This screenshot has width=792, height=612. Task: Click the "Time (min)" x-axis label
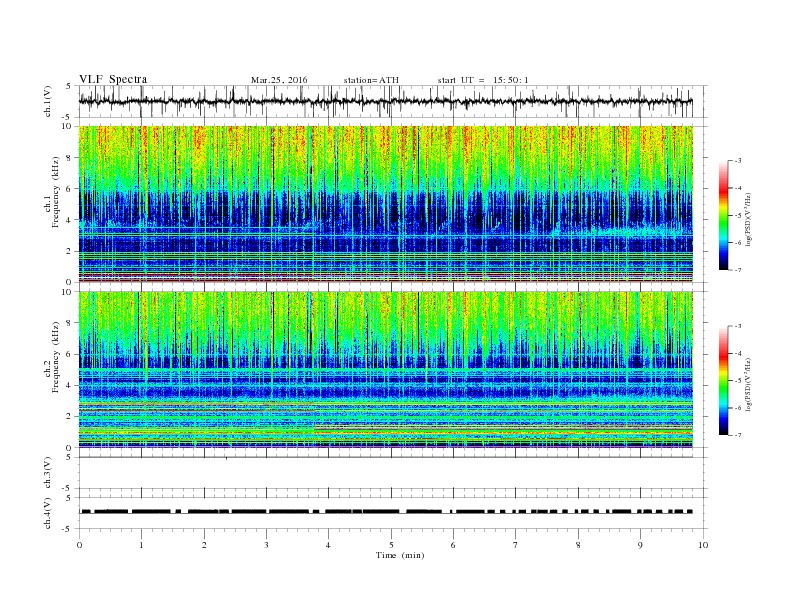[x=400, y=555]
